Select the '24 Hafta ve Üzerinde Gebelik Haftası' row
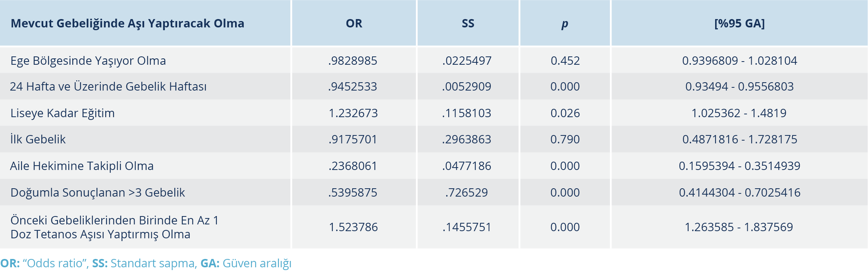Screen dimensions: 868x280 (x=108, y=87)
